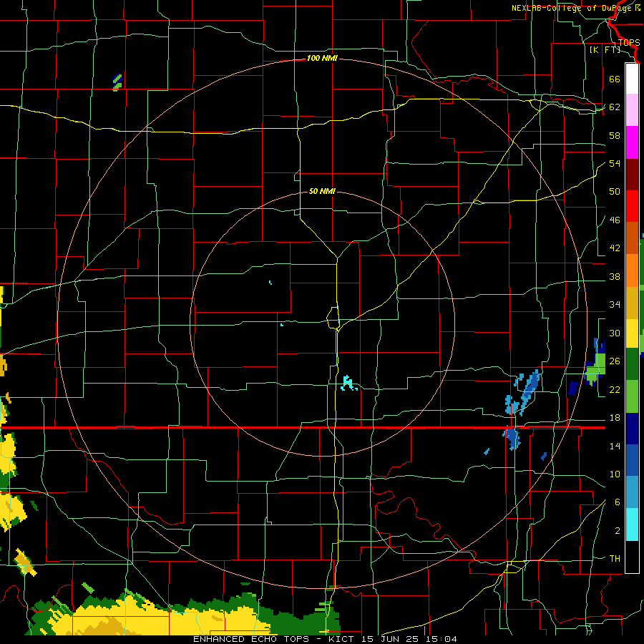Click the '34' scale value
Image resolution: width=644 pixels, height=644 pixels.
tap(615, 305)
